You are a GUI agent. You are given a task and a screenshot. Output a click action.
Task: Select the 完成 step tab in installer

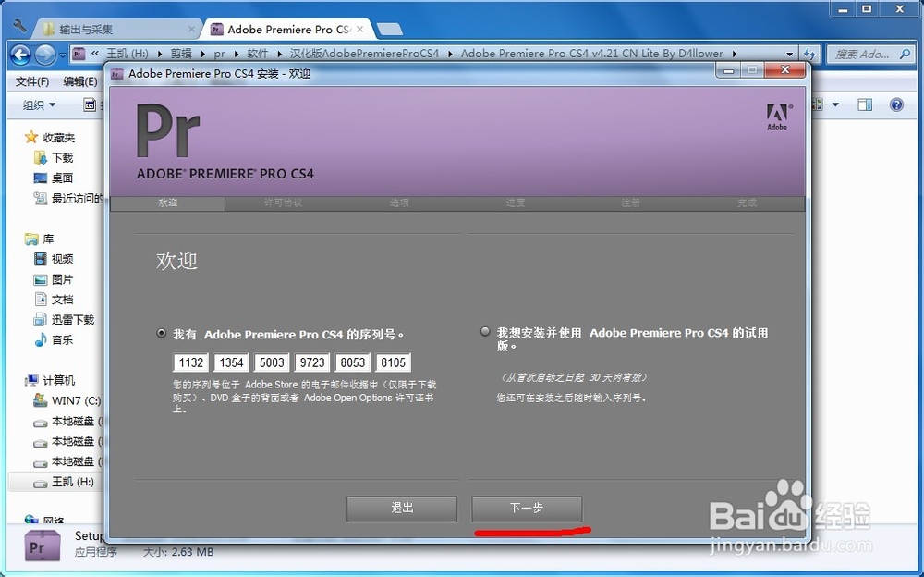tap(747, 203)
